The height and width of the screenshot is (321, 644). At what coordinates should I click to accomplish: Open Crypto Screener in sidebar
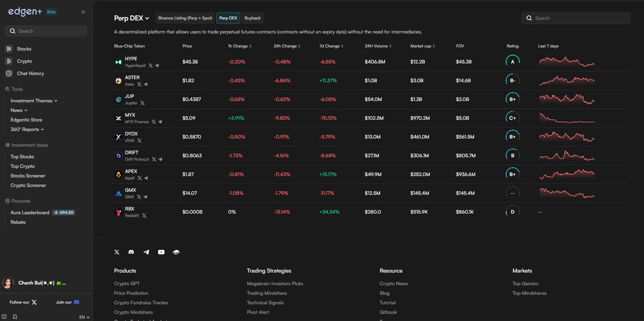tap(28, 185)
